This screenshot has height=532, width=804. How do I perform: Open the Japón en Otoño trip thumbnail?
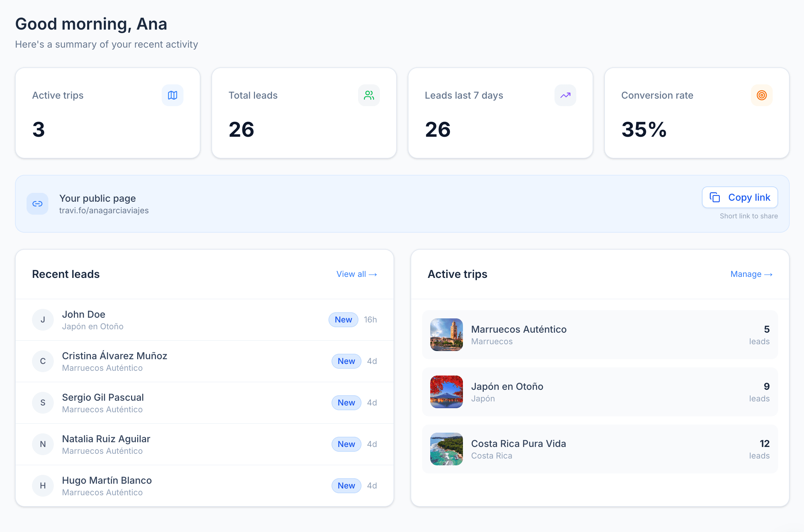[x=446, y=392]
